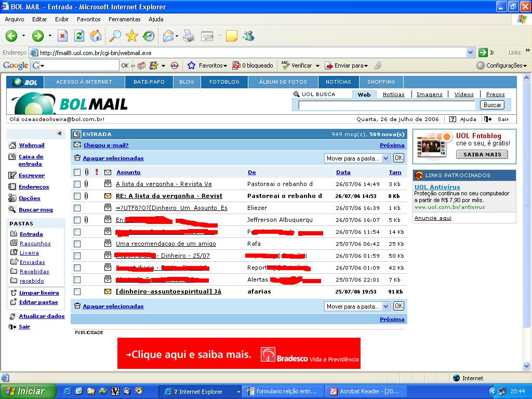Image resolution: width=532 pixels, height=399 pixels.
Task: Click the IE Back arrow button
Action: [11, 36]
